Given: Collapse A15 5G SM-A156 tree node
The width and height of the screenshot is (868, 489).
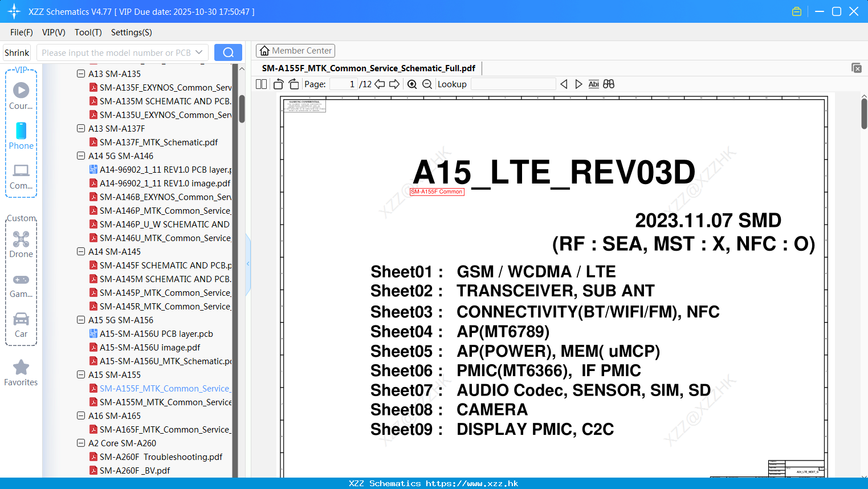Looking at the screenshot, I should [81, 320].
